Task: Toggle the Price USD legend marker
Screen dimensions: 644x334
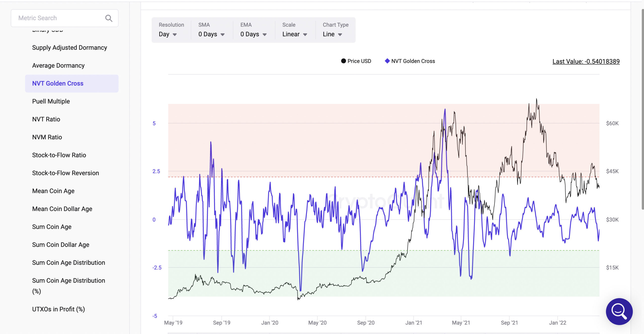Action: [x=343, y=61]
